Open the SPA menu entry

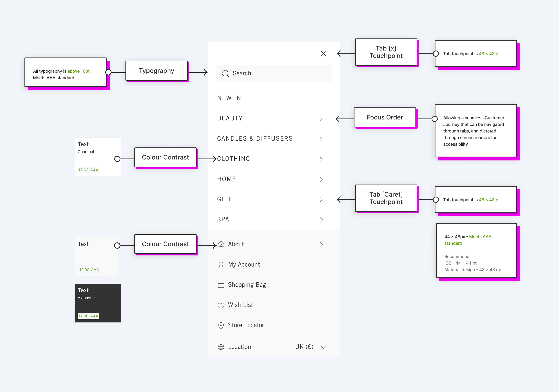click(x=223, y=219)
